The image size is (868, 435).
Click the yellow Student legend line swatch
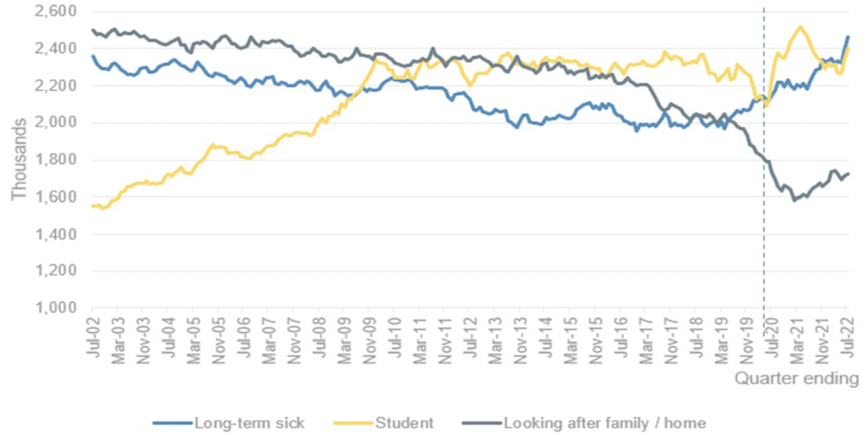[354, 423]
